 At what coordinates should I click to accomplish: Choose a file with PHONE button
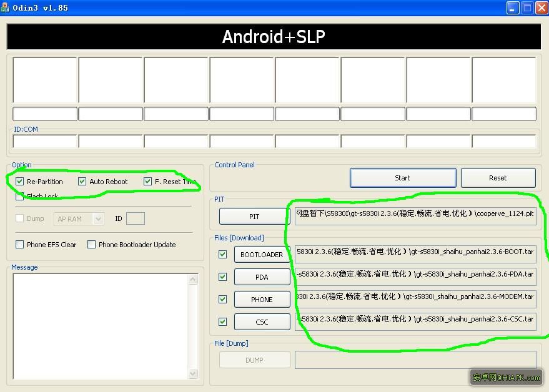click(262, 299)
